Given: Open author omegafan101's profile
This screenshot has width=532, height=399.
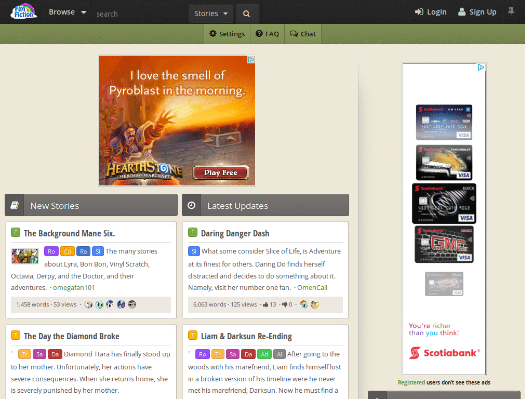Looking at the screenshot, I should 74,288.
